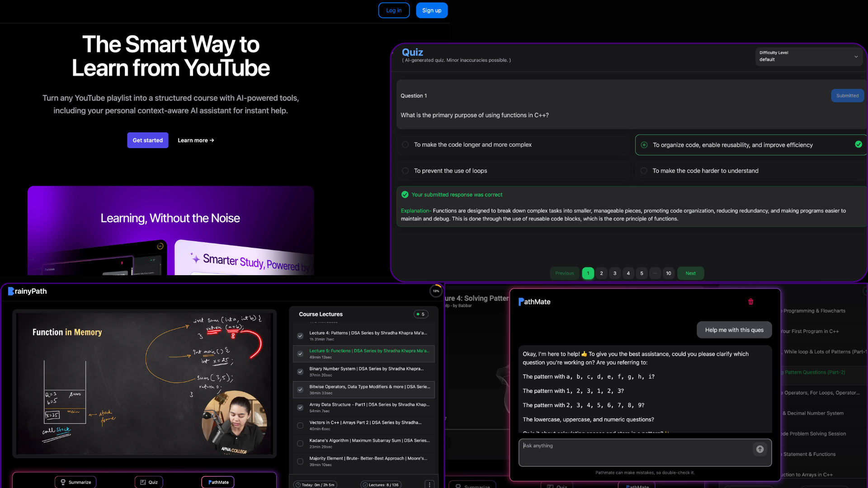This screenshot has height=488, width=868.
Task: Expand the ellipsis quiz pages
Action: pyautogui.click(x=655, y=273)
